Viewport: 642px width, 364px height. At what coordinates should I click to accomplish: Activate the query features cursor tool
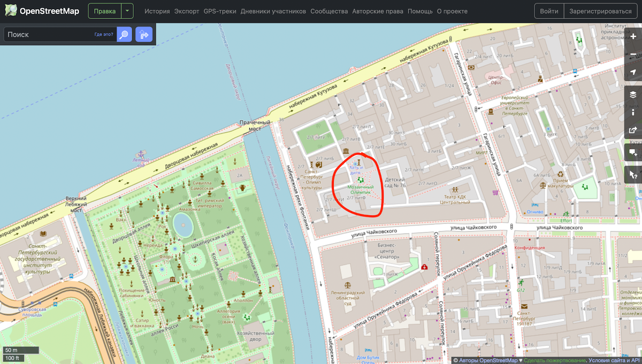tap(633, 174)
